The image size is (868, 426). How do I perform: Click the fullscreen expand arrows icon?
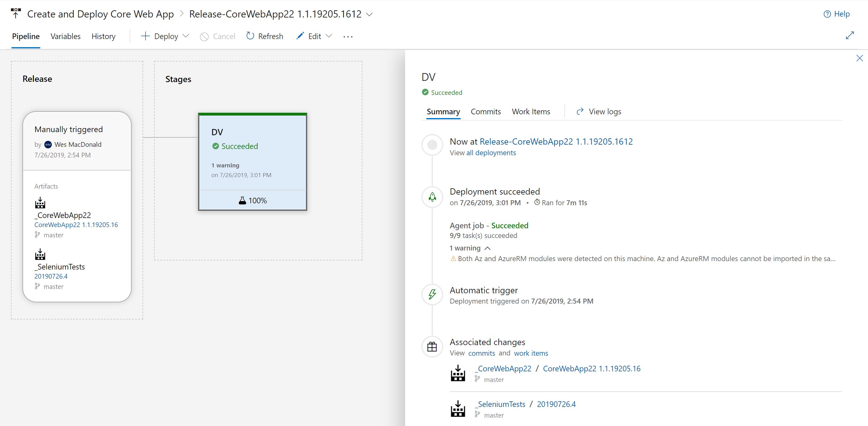850,35
